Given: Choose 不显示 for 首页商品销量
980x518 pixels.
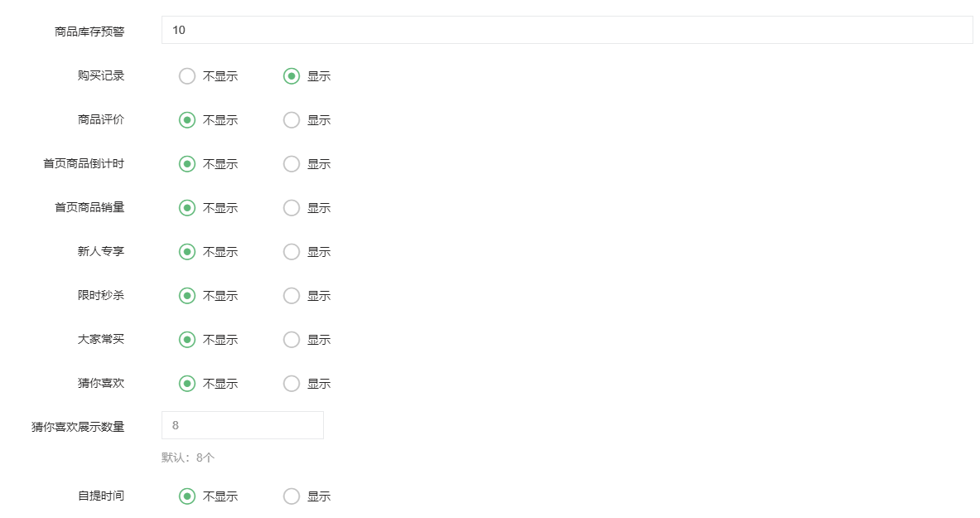Looking at the screenshot, I should pos(187,208).
